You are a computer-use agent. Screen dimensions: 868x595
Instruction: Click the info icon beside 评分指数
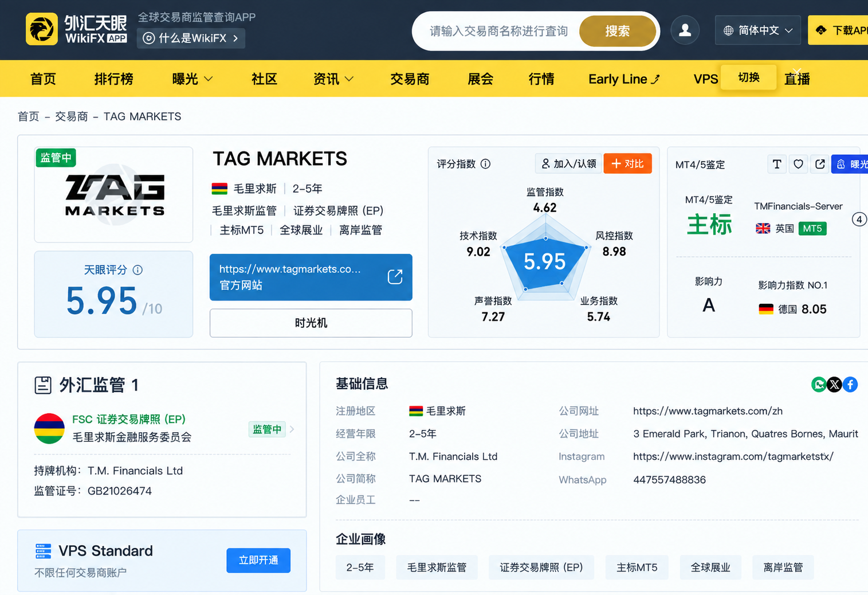485,164
